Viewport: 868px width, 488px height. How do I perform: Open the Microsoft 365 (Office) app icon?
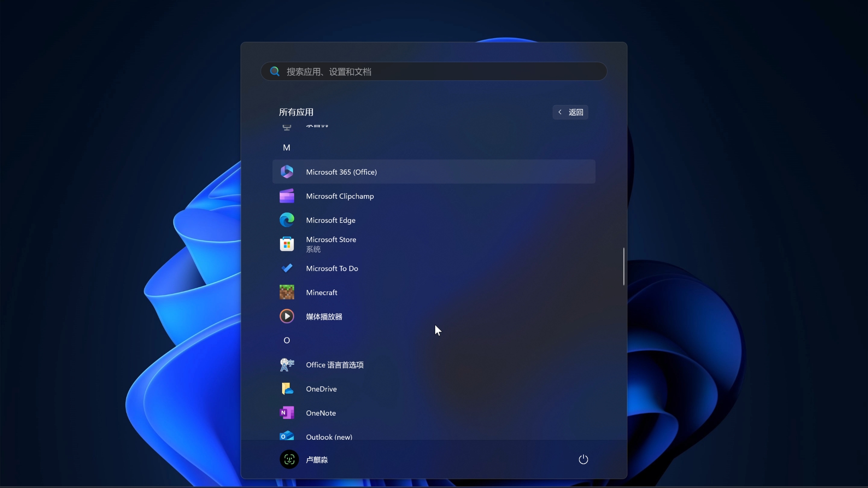coord(287,172)
